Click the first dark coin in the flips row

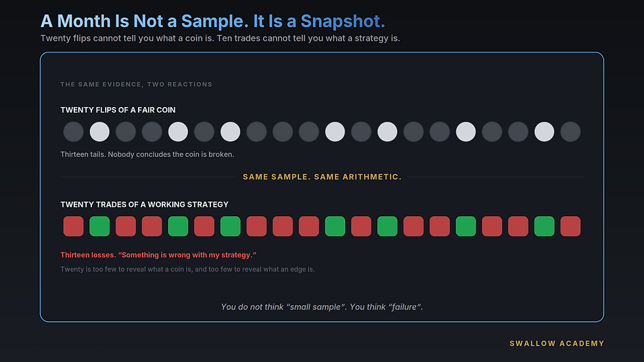74,132
